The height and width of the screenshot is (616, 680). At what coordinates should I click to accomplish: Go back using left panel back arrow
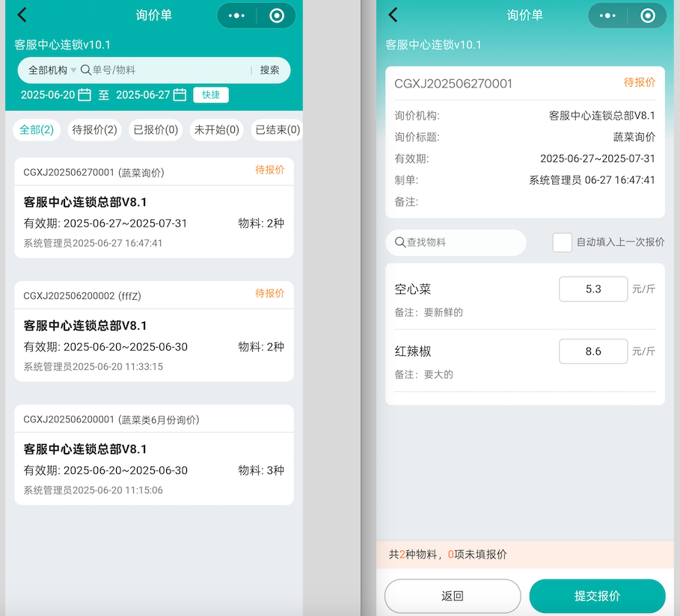pyautogui.click(x=22, y=15)
